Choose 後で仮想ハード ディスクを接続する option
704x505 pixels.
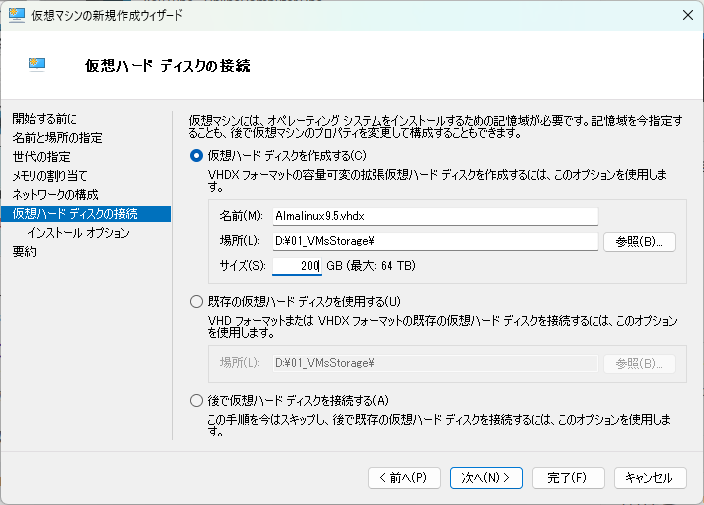point(196,400)
